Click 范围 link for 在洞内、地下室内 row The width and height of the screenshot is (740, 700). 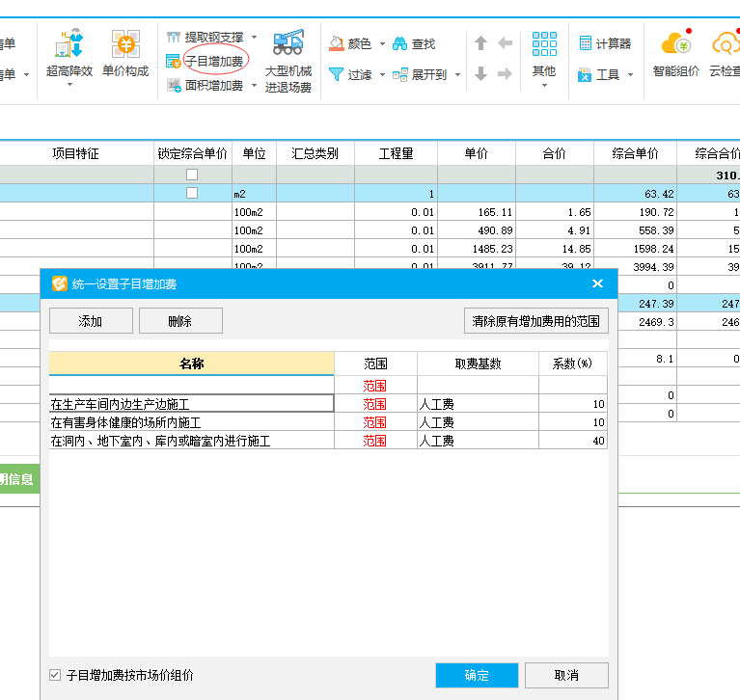tap(374, 441)
